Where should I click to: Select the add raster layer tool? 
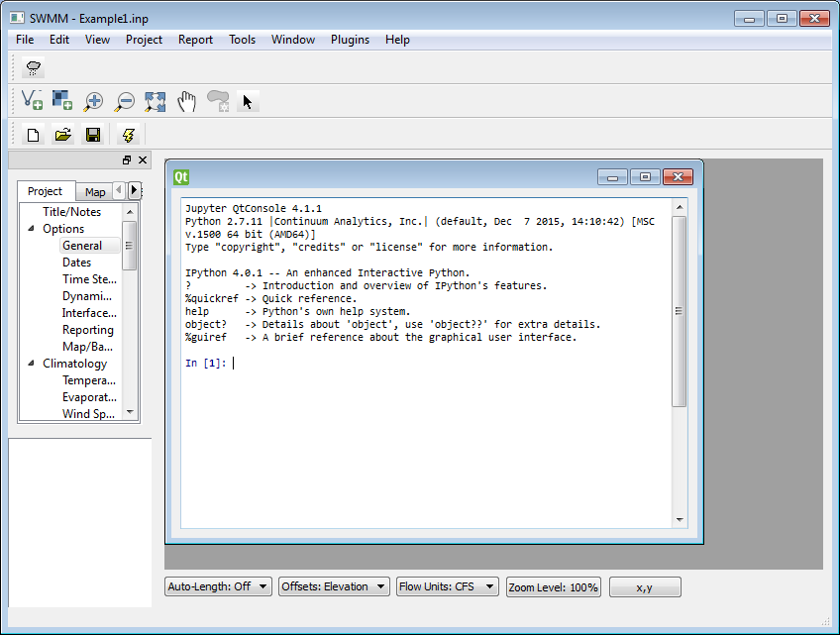62,101
